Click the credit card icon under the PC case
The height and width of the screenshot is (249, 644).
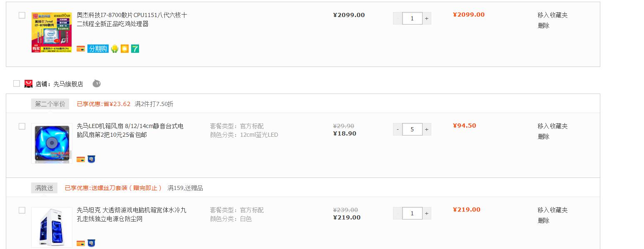coord(81,243)
